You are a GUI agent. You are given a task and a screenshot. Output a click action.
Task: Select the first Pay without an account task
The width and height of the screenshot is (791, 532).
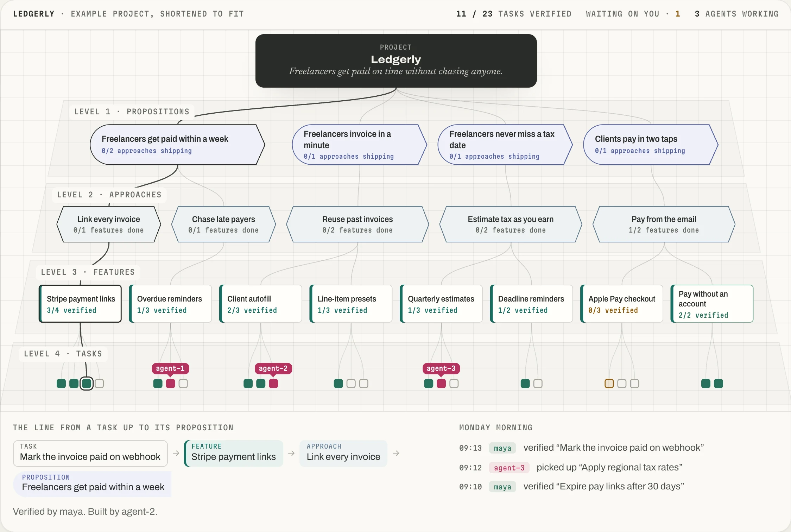click(706, 384)
